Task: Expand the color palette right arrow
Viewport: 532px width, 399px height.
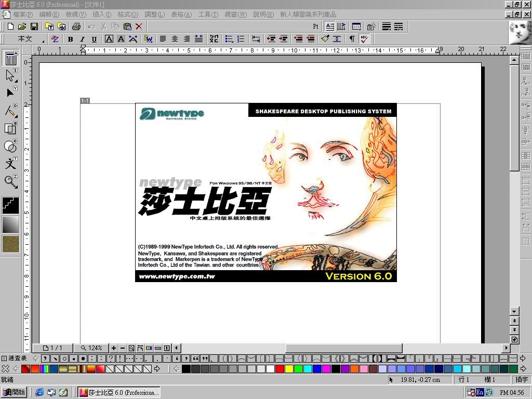Action: pos(523,368)
